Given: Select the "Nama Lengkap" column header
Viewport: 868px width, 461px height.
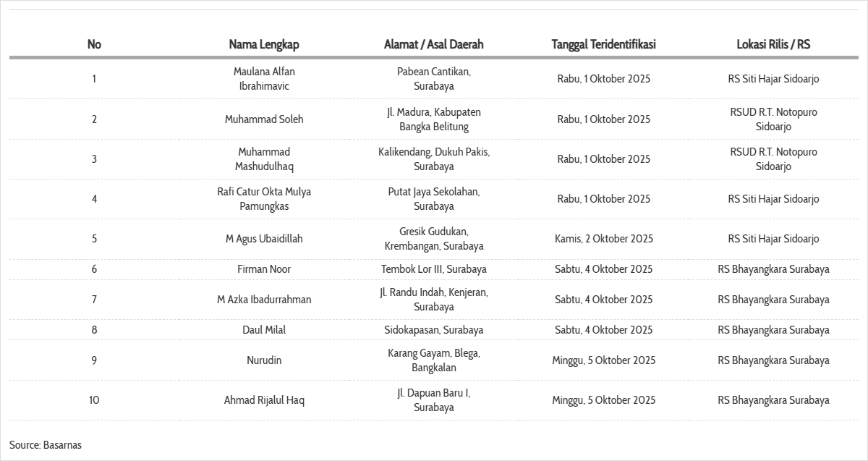Looking at the screenshot, I should (264, 44).
